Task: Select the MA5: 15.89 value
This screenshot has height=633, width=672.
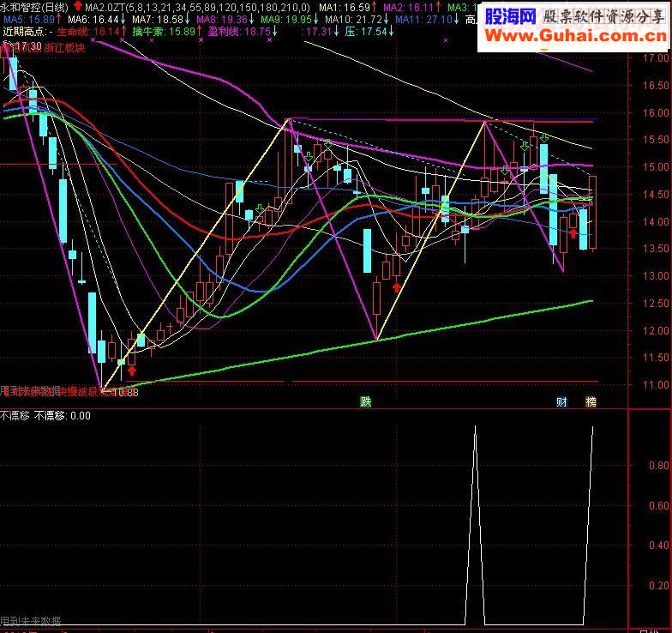Action: (29, 19)
